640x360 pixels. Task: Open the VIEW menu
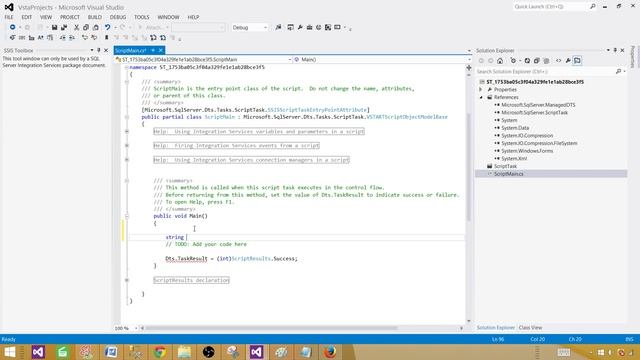coord(46,17)
